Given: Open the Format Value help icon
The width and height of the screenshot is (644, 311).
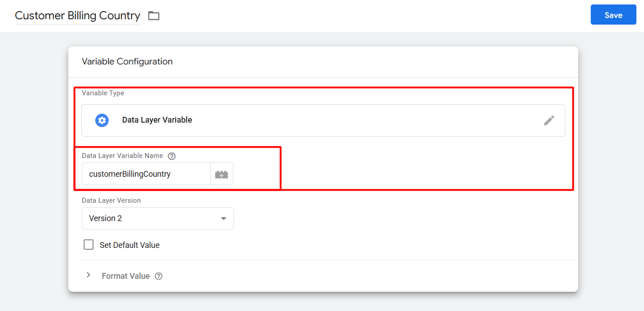Looking at the screenshot, I should pos(158,276).
